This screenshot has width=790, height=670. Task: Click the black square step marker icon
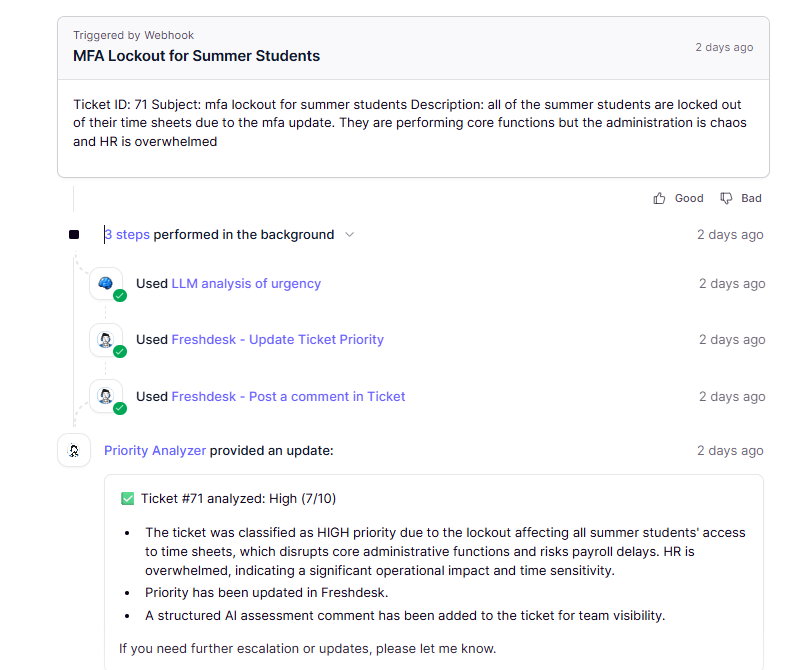[74, 235]
